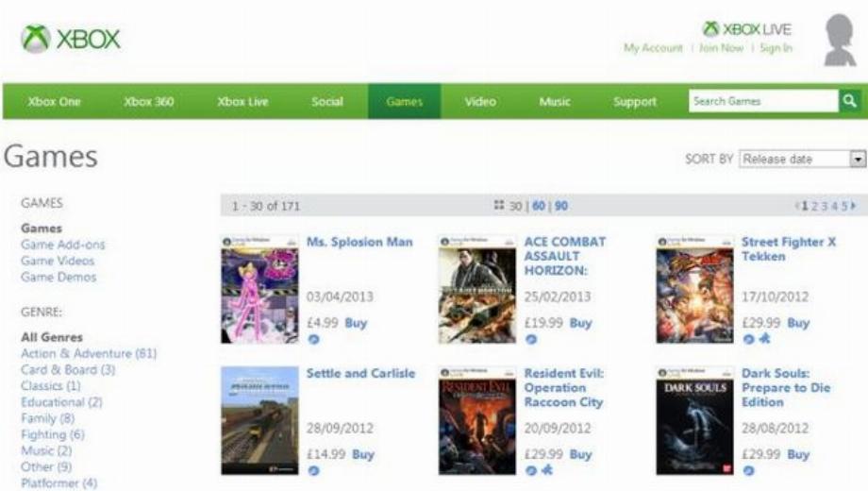
Task: Go to results page 4
Action: coord(834,206)
